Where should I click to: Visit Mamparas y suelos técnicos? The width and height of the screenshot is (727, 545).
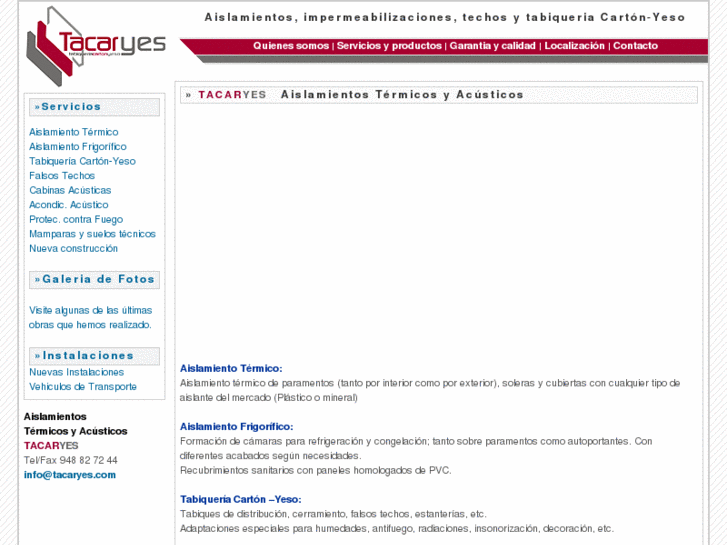pyautogui.click(x=92, y=234)
